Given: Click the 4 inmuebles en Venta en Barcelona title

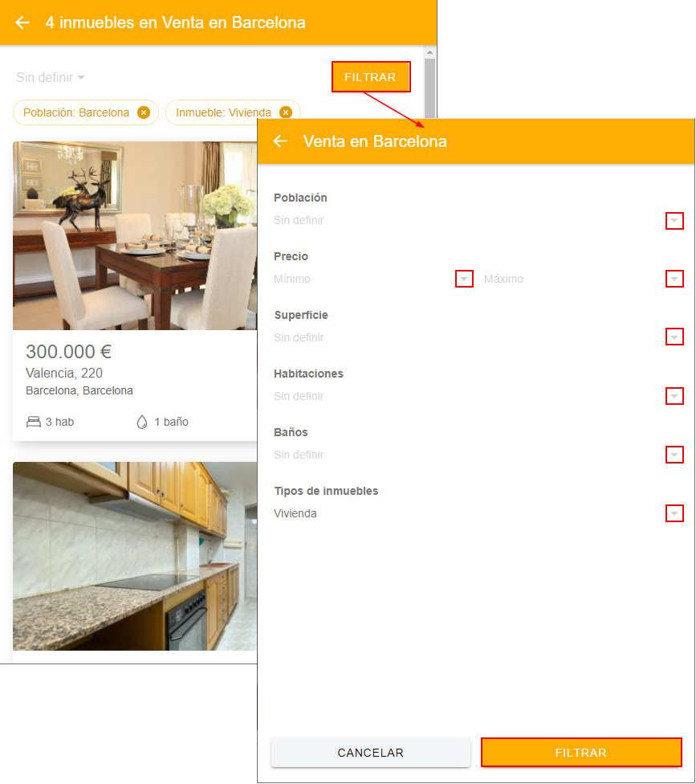Looking at the screenshot, I should click(x=175, y=22).
